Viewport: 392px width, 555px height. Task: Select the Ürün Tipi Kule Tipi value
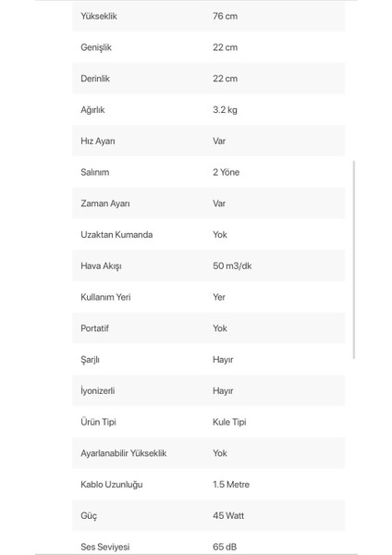[x=229, y=422]
